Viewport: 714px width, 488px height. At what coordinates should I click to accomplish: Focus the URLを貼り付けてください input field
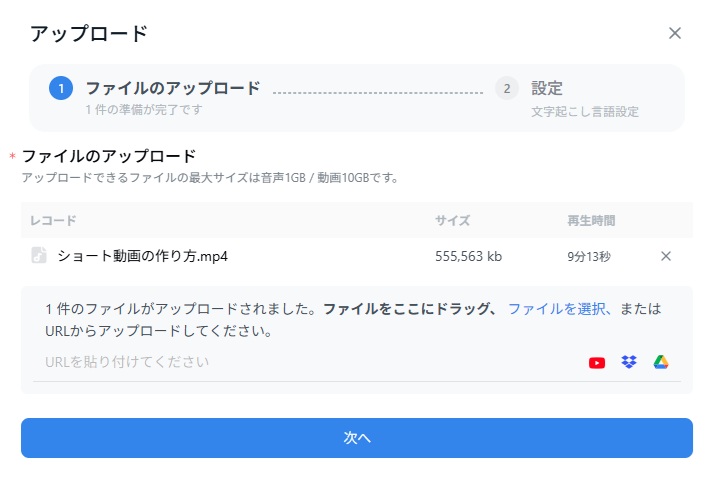[300, 362]
